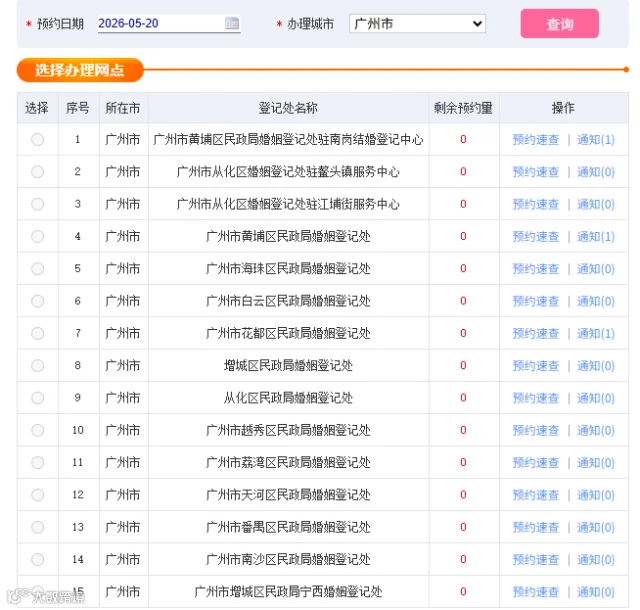Click 预约速查 for 鳌头镇服务中心 row
This screenshot has height=610, width=640.
click(x=536, y=172)
